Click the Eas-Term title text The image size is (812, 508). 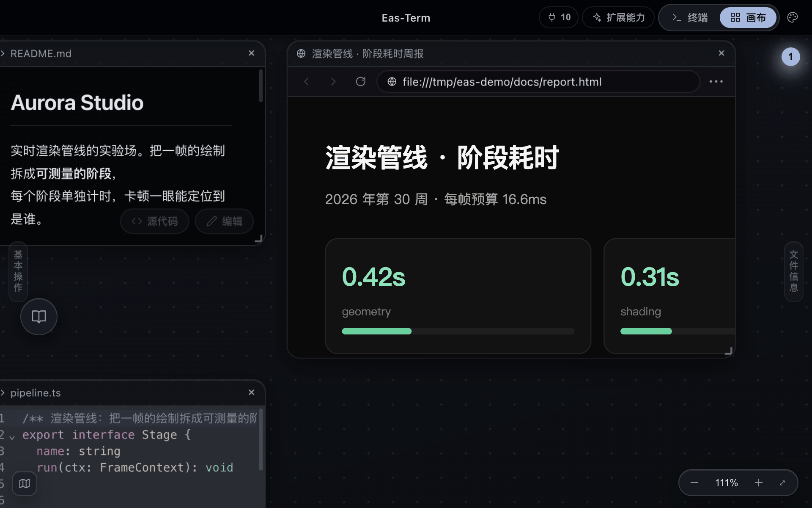coord(406,18)
